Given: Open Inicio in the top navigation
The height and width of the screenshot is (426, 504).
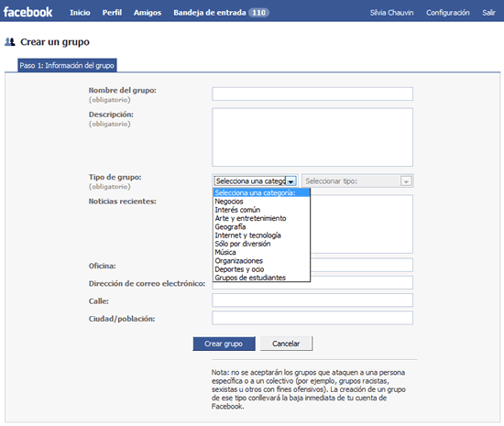Looking at the screenshot, I should point(80,13).
